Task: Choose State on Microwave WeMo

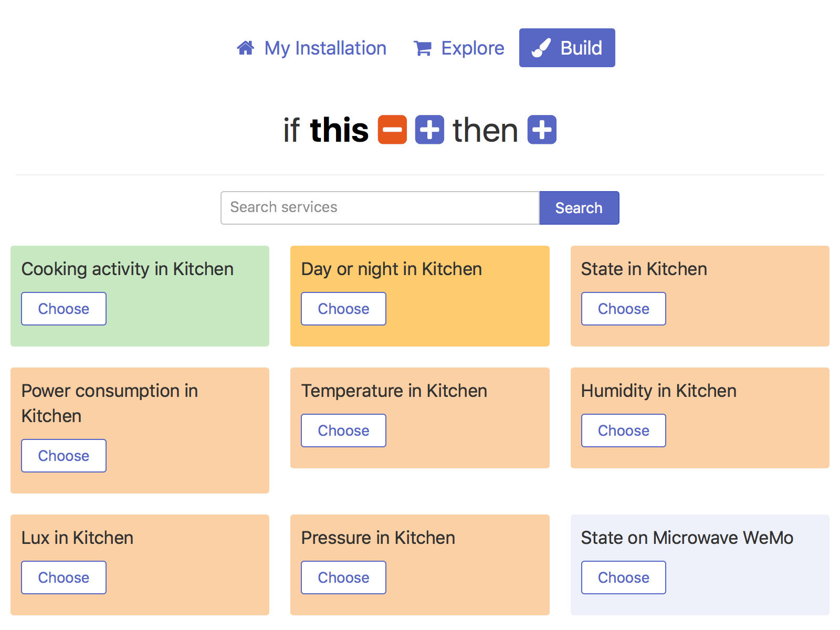Action: click(623, 577)
